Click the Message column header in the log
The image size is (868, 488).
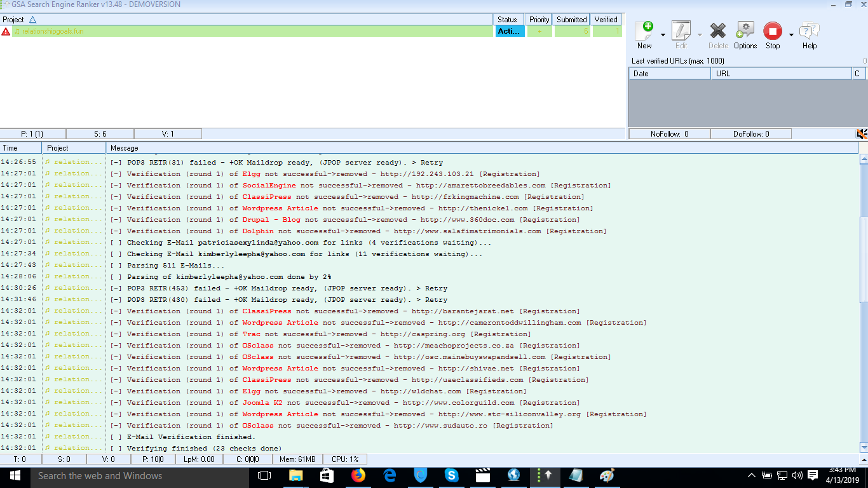482,148
